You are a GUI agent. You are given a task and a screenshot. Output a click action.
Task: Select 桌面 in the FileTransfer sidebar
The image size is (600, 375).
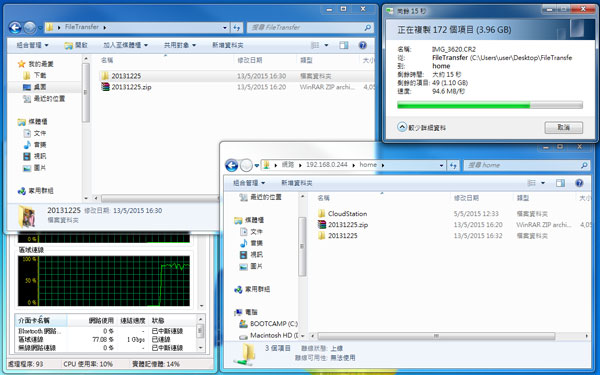click(34, 87)
